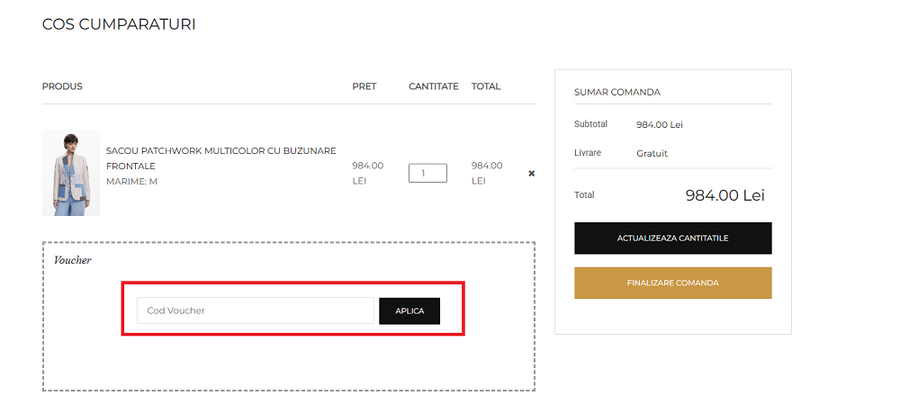Click the Subtotal 984.00 Lei value
Screen dimensions: 900x405
coord(659,125)
